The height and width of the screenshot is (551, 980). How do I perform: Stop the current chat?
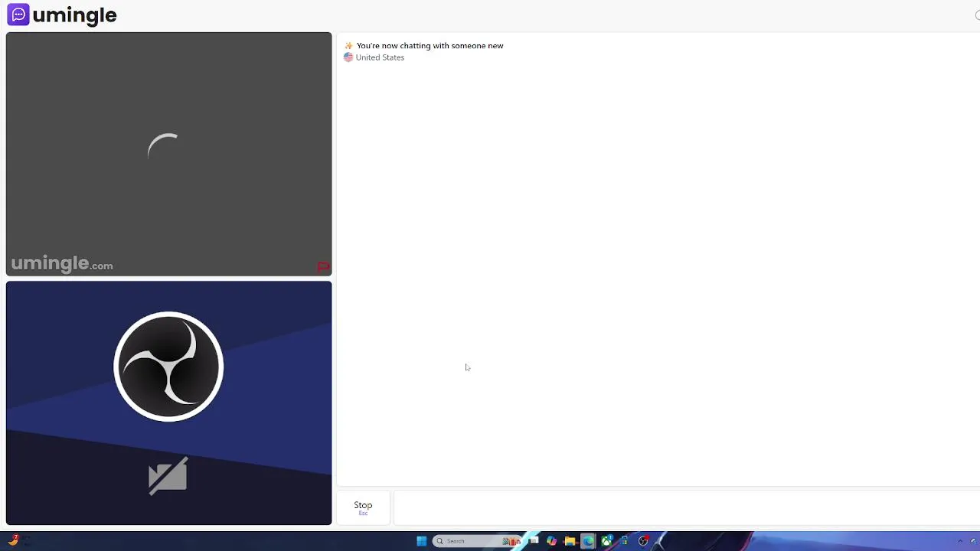pyautogui.click(x=363, y=507)
